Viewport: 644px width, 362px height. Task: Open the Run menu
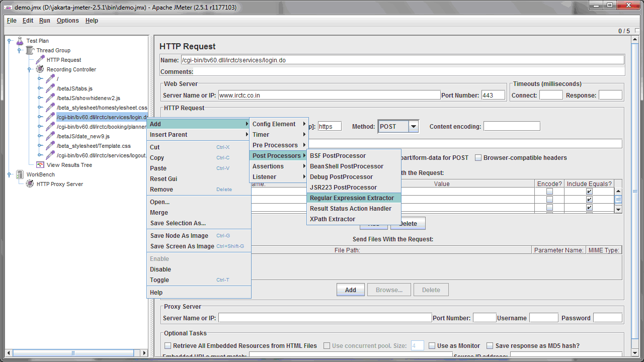click(x=44, y=21)
